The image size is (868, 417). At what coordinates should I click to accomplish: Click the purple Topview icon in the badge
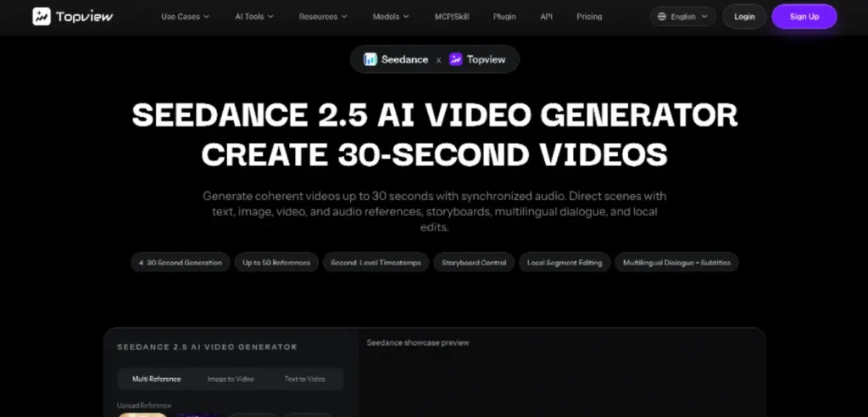tap(455, 59)
